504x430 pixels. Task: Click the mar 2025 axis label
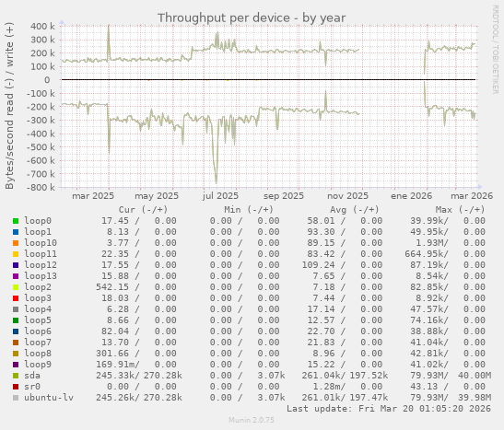pyautogui.click(x=93, y=196)
